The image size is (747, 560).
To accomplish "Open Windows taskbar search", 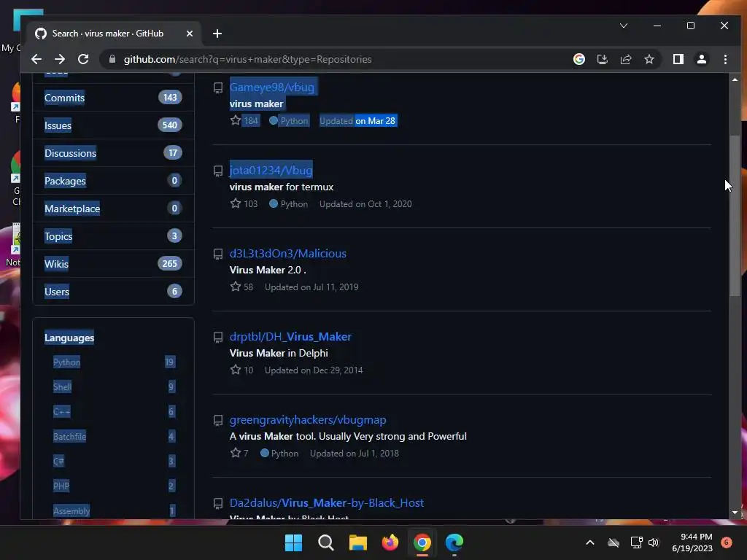I will (x=326, y=542).
